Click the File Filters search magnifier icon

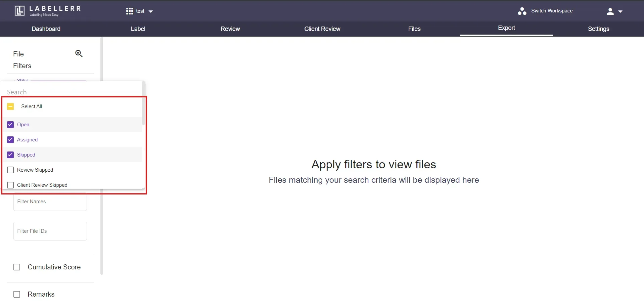click(79, 53)
